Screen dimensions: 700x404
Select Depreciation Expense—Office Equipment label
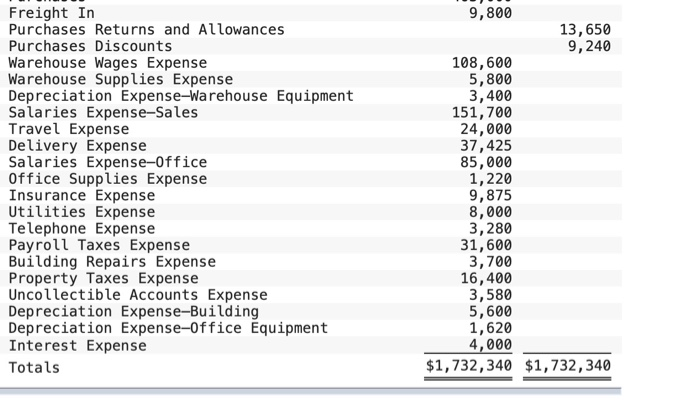[168, 328]
